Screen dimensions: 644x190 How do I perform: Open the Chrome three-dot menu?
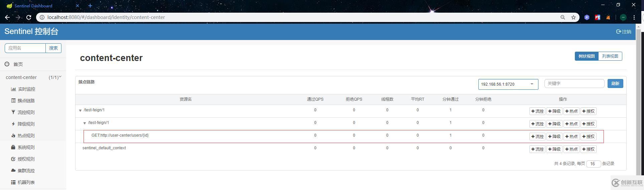pos(634,17)
